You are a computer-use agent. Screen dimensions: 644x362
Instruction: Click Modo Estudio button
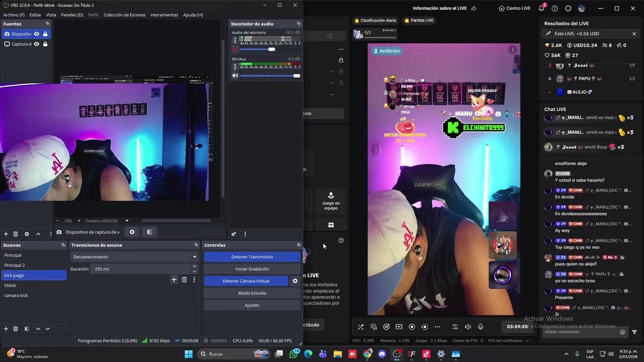click(252, 293)
